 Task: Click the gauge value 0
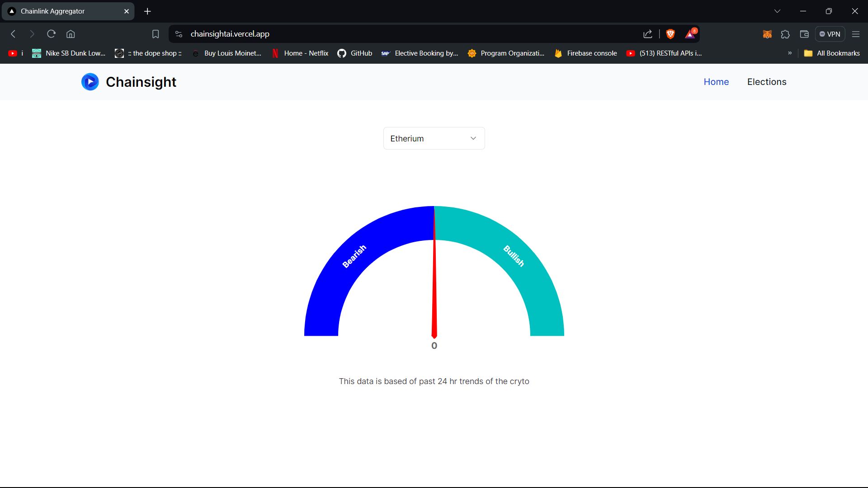pyautogui.click(x=434, y=346)
